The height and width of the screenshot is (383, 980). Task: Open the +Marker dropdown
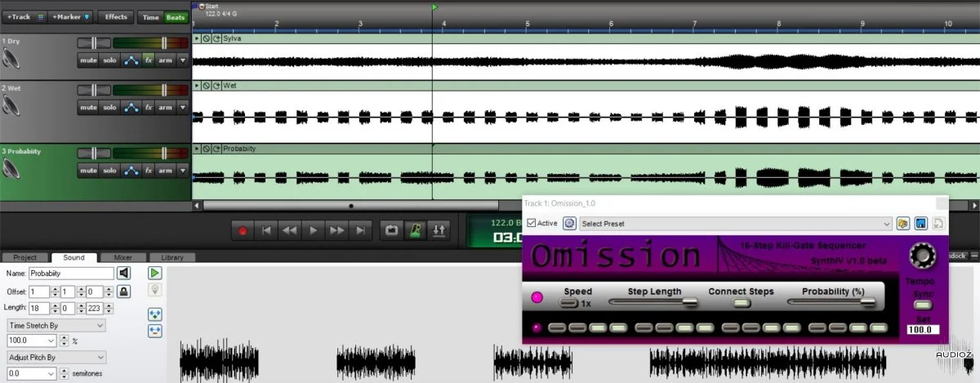coord(71,16)
